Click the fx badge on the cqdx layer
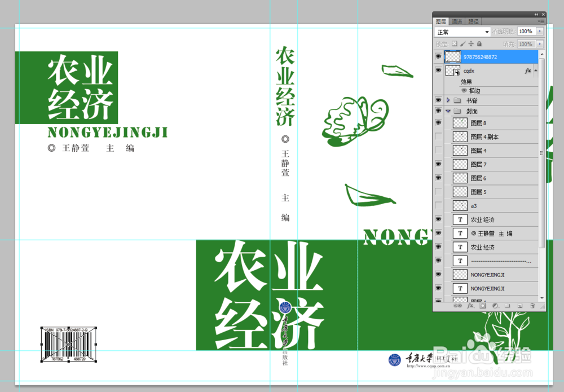The image size is (564, 392). click(528, 71)
